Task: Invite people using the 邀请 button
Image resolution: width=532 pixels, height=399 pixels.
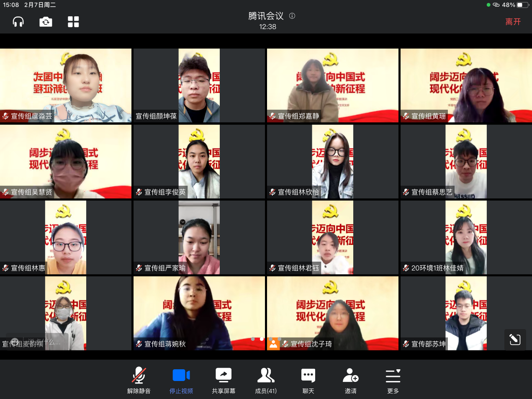Action: click(x=350, y=380)
